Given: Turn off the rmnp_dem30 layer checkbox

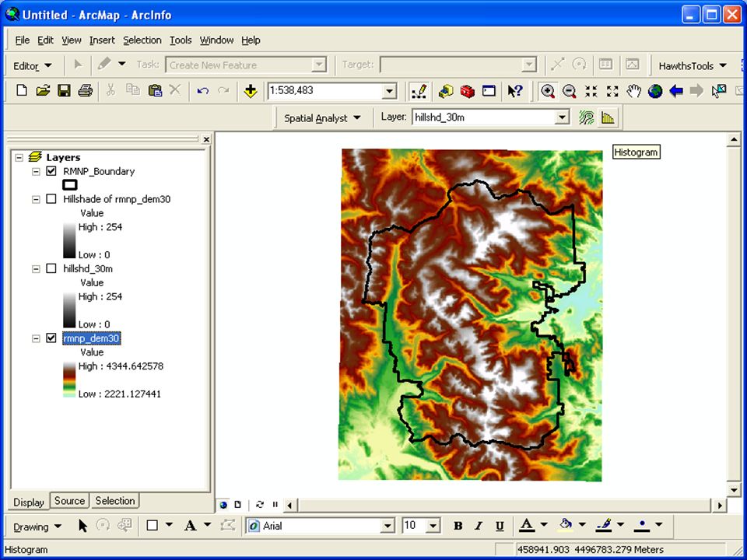Looking at the screenshot, I should 51,338.
